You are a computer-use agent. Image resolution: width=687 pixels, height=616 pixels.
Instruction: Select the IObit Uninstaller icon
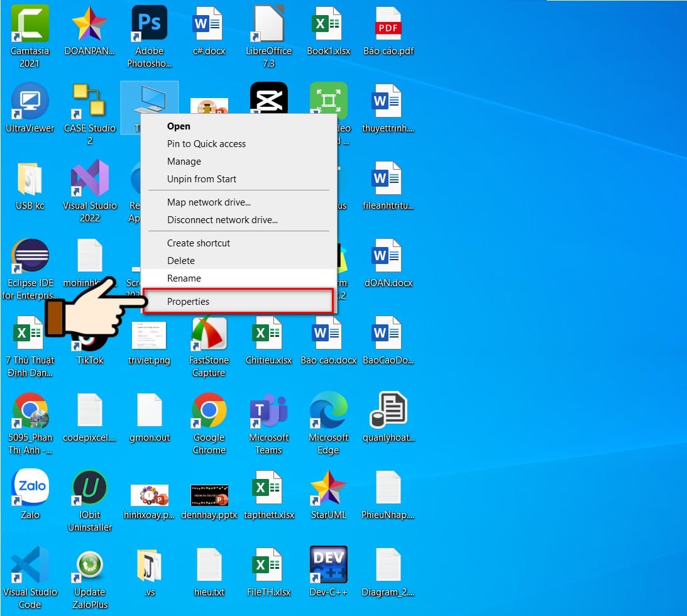click(x=90, y=488)
